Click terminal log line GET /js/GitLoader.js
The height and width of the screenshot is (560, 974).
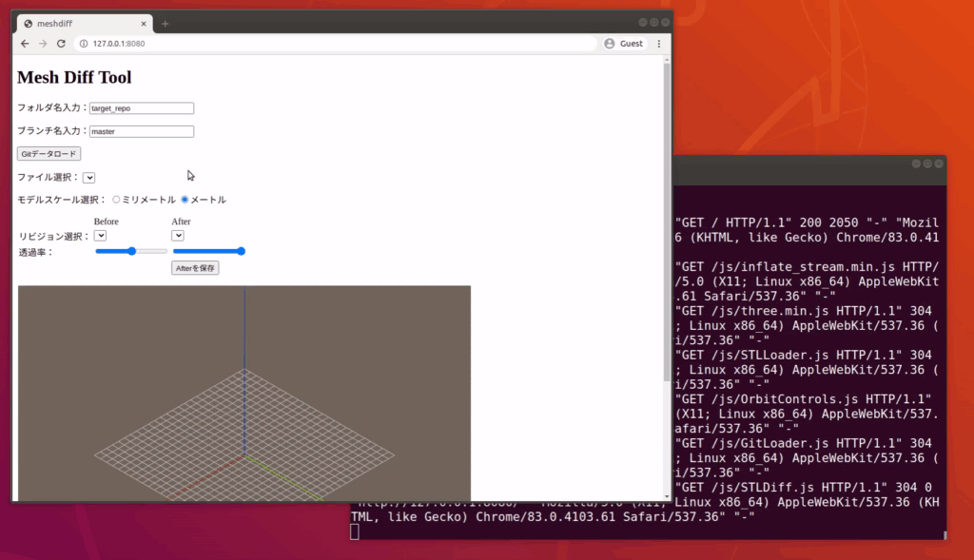click(x=804, y=443)
